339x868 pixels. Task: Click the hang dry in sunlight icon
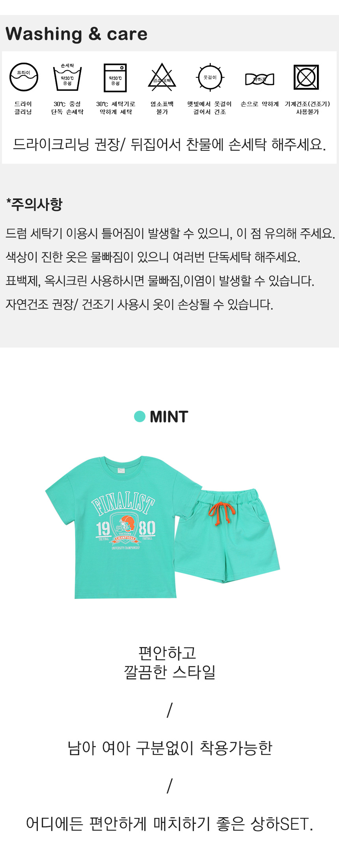pos(210,77)
